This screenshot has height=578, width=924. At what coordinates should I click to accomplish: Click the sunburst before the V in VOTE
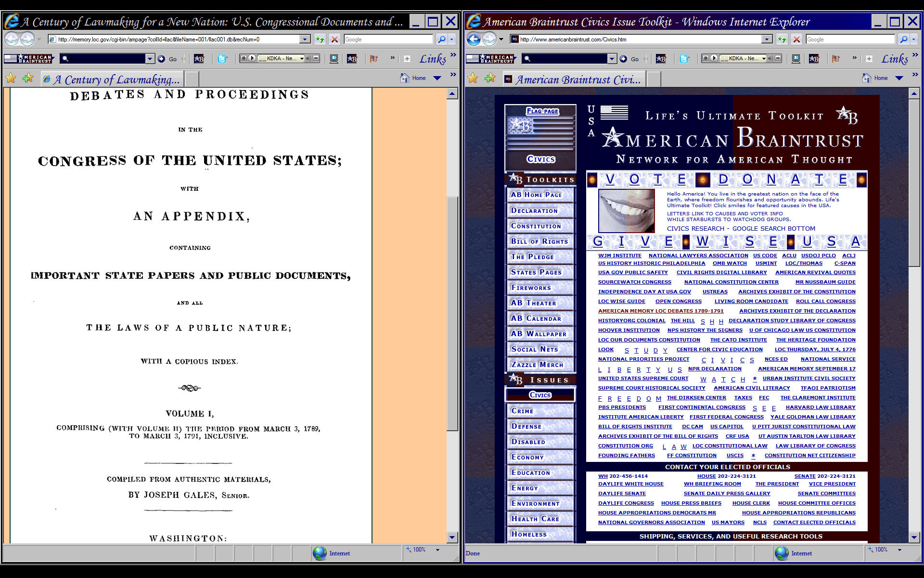pyautogui.click(x=592, y=180)
